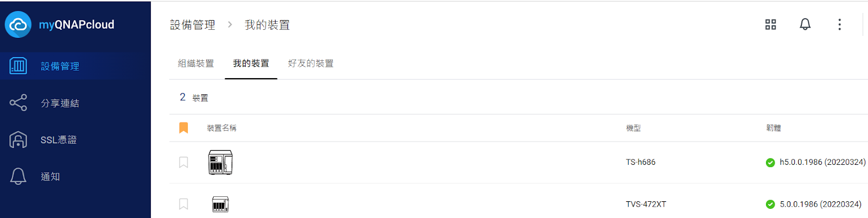Click the 通知 bell icon in sidebar

(x=18, y=176)
